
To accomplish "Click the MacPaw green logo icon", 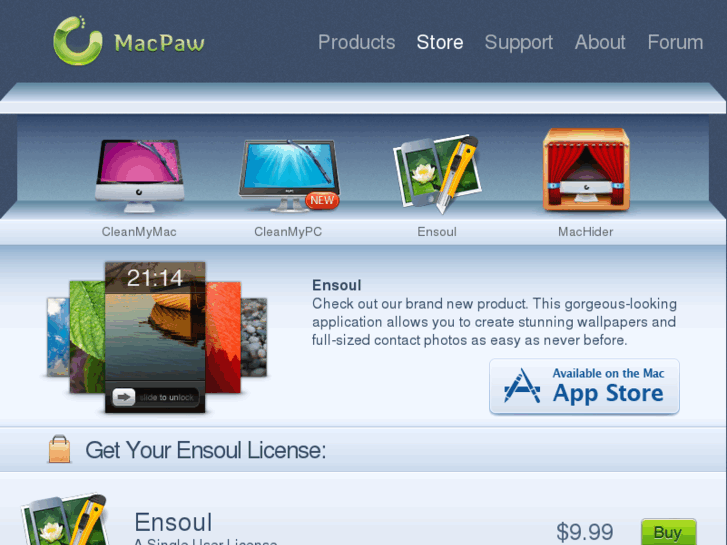I will (x=78, y=40).
